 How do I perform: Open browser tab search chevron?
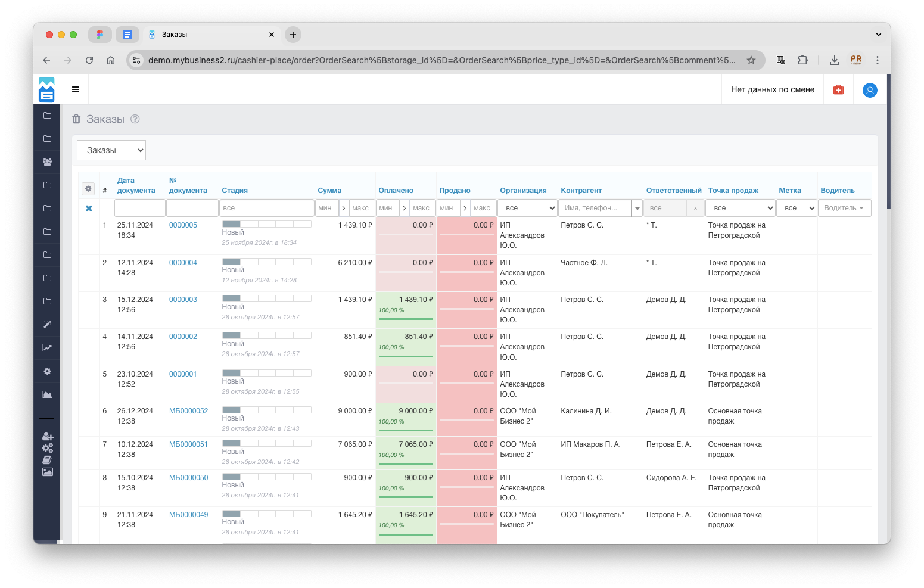click(x=878, y=35)
